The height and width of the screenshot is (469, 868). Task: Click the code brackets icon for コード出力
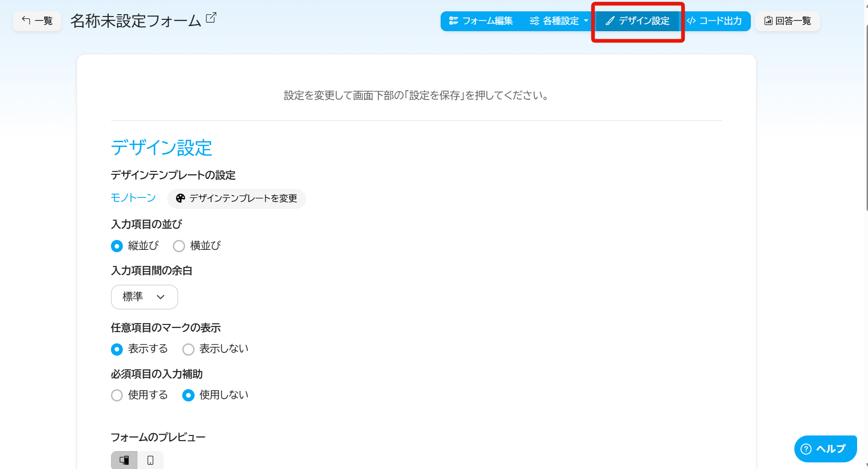691,21
